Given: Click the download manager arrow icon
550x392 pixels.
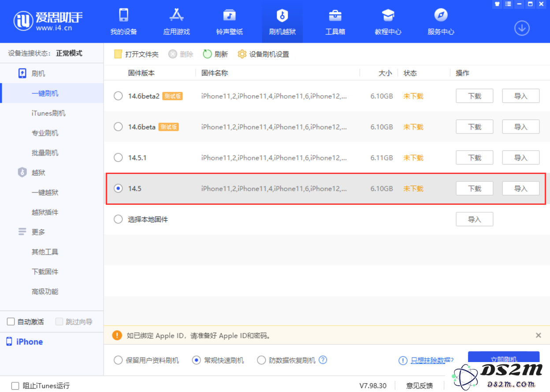Looking at the screenshot, I should pyautogui.click(x=522, y=28).
